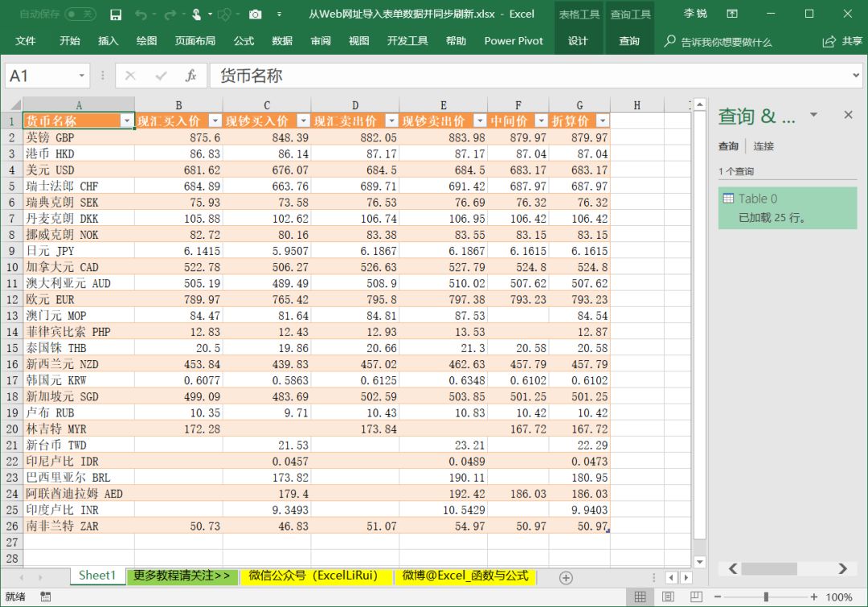This screenshot has width=868, height=607.
Task: Click the Redo icon
Action: [170, 14]
